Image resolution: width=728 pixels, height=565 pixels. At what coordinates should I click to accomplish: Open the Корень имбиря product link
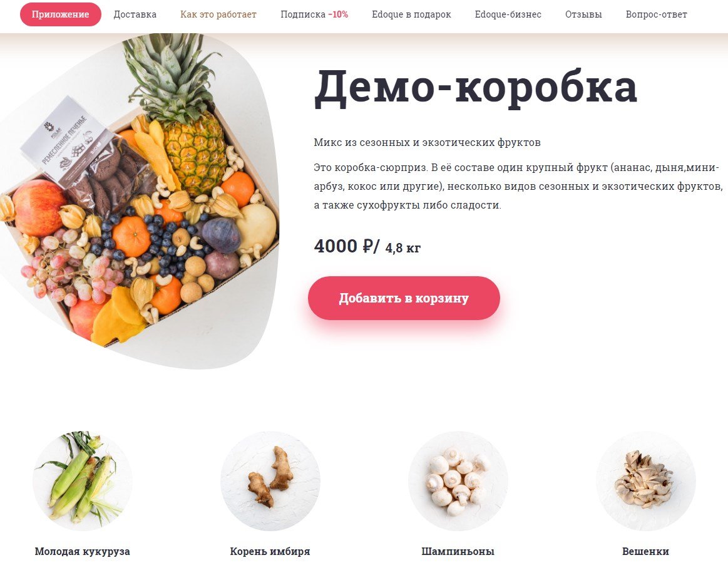tap(270, 551)
